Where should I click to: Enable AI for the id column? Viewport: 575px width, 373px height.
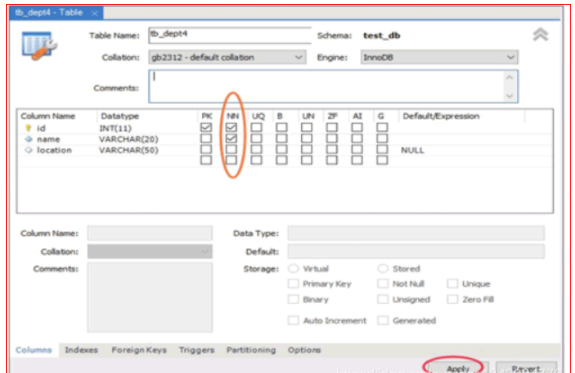(x=357, y=127)
